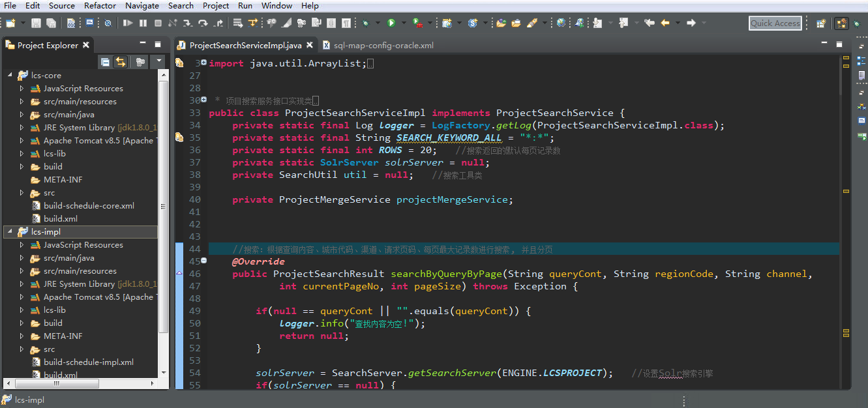868x408 pixels.
Task: Collapse the lcs-core project node
Action: tap(9, 76)
